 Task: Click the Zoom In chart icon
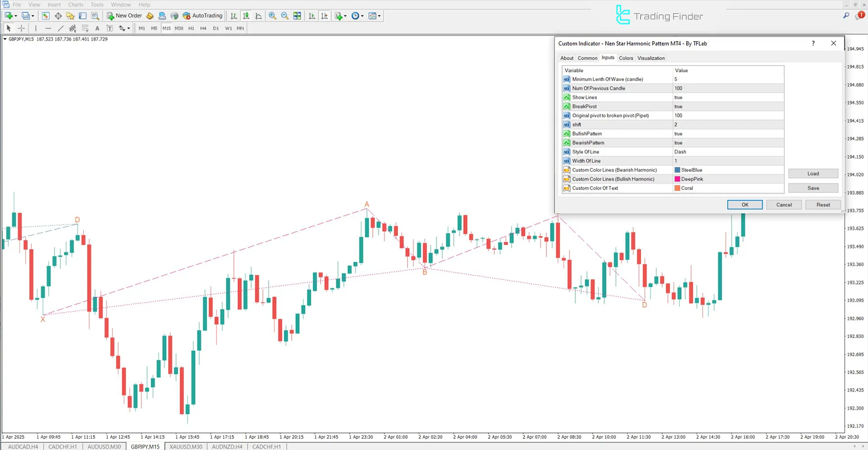(x=272, y=16)
